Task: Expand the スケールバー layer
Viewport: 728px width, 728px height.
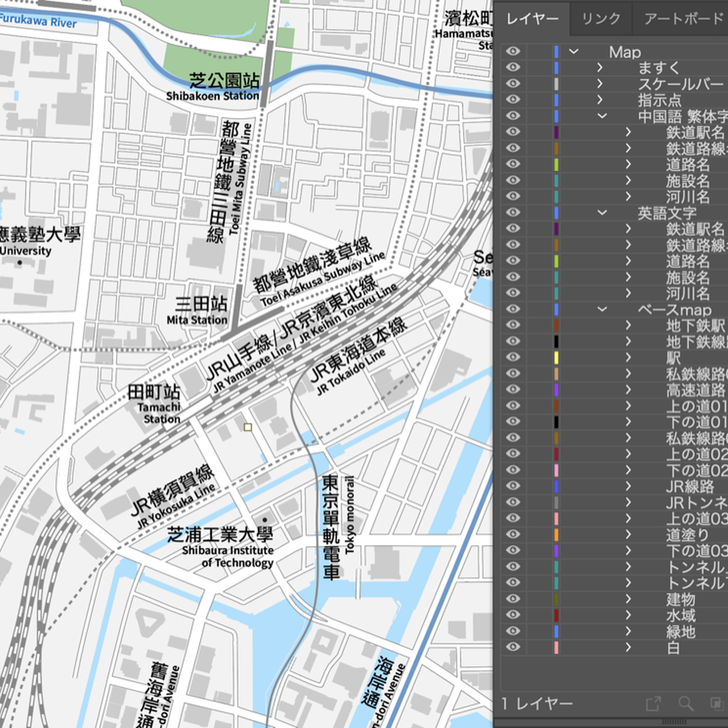Action: [x=601, y=84]
